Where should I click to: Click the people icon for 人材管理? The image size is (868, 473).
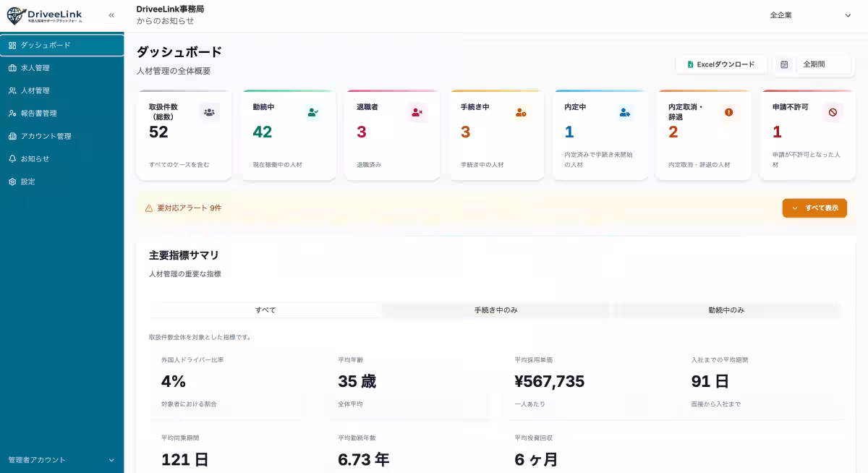12,91
